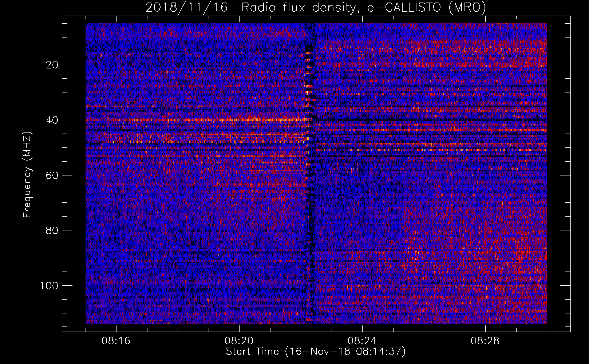Click the frequency tick label '60'
The height and width of the screenshot is (364, 589).
click(x=52, y=175)
